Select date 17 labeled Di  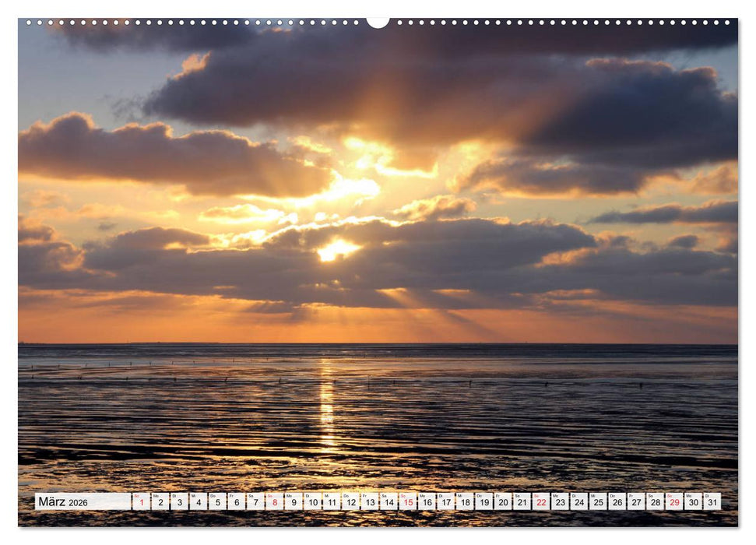pyautogui.click(x=445, y=505)
